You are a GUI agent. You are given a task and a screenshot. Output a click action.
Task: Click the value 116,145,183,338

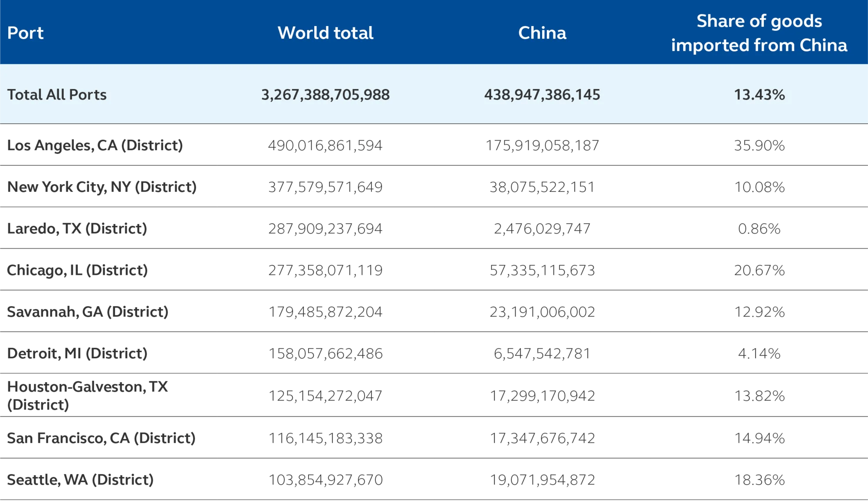pos(325,439)
